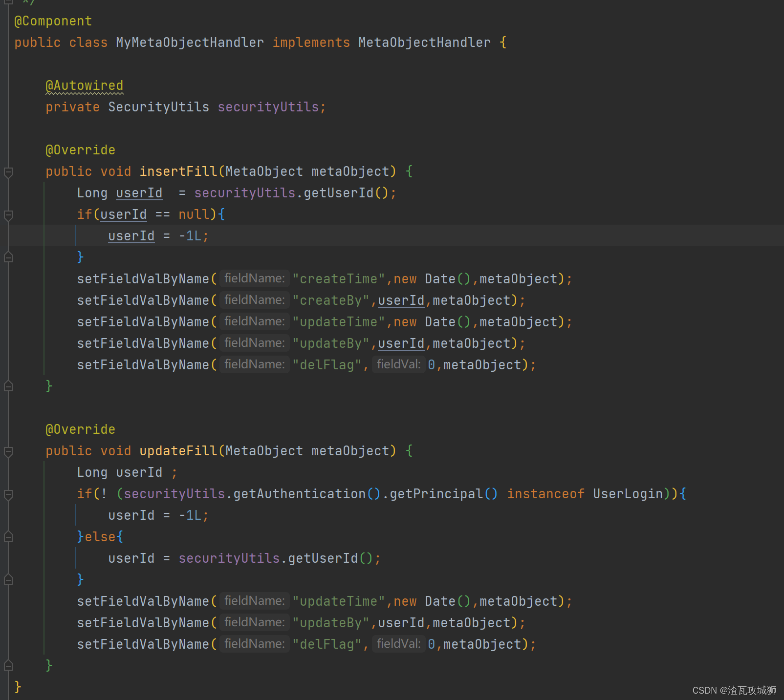The image size is (784, 700).
Task: Click the null keyword in the if condition
Action: pyautogui.click(x=194, y=214)
